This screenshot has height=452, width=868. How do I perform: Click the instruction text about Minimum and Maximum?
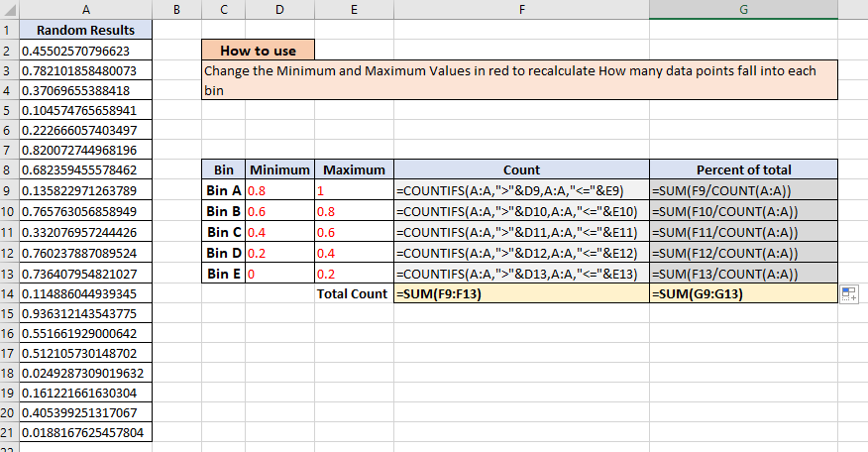(x=519, y=80)
